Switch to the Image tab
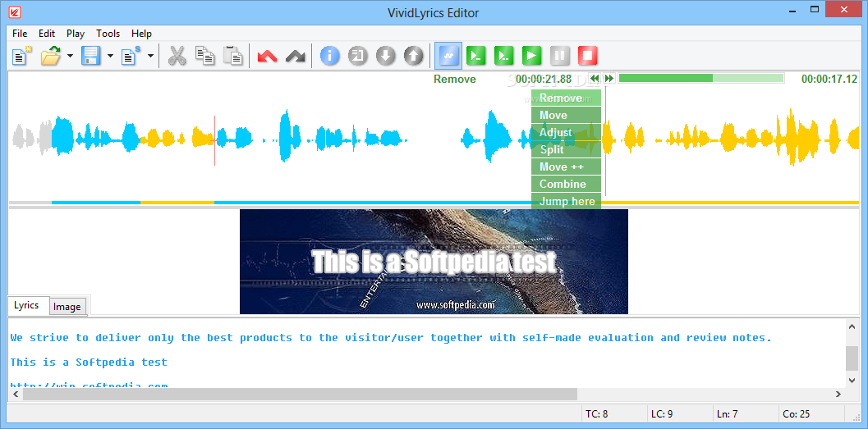This screenshot has height=429, width=868. pos(67,307)
